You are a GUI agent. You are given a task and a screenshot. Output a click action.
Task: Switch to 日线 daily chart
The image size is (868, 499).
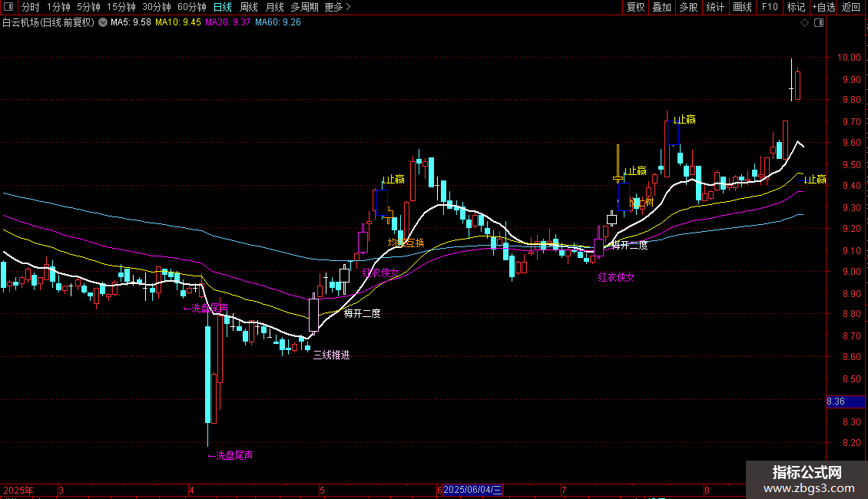click(x=223, y=7)
